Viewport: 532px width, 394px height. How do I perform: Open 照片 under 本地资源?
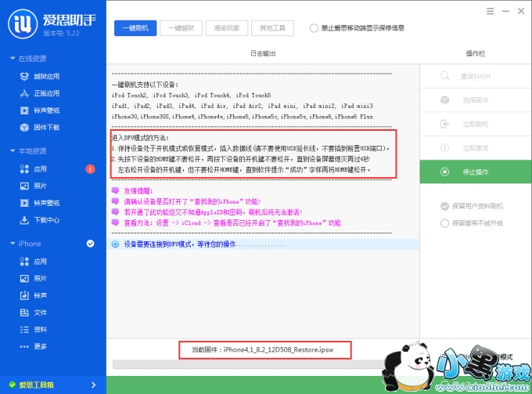33,186
